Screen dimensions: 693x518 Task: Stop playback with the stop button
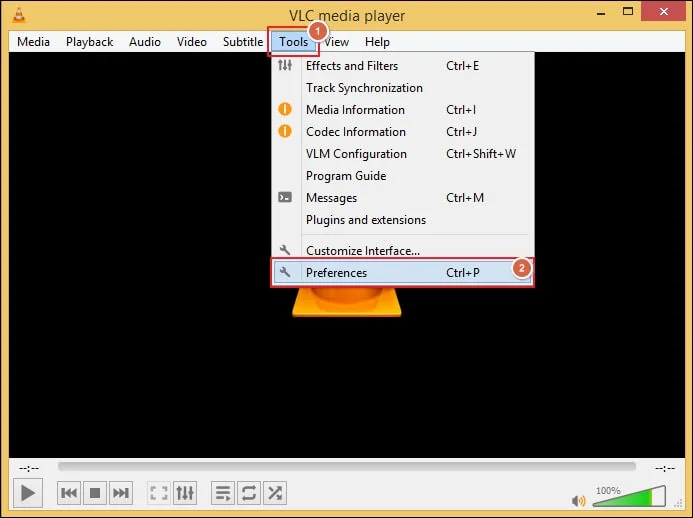tap(95, 493)
